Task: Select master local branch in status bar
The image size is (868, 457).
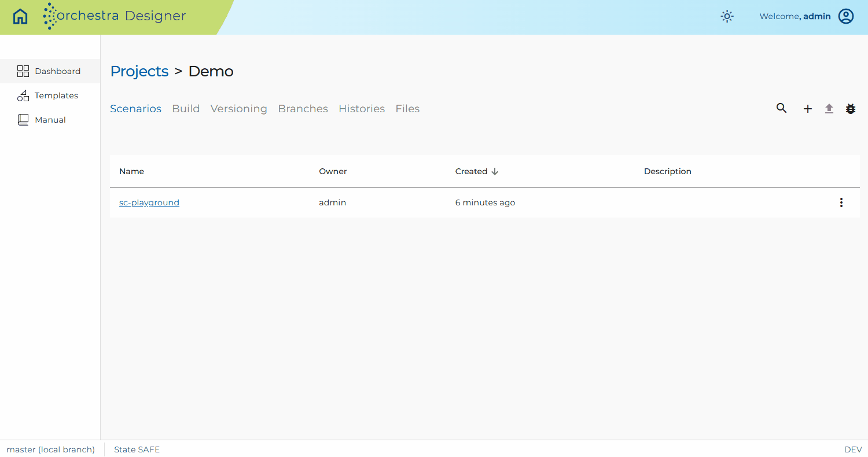Action: click(x=50, y=449)
